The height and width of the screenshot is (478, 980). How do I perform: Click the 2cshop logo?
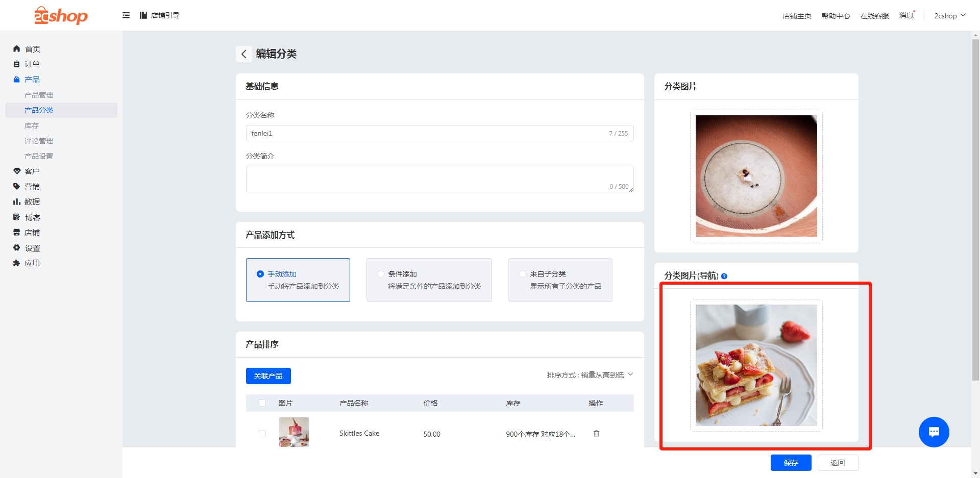[x=61, y=16]
